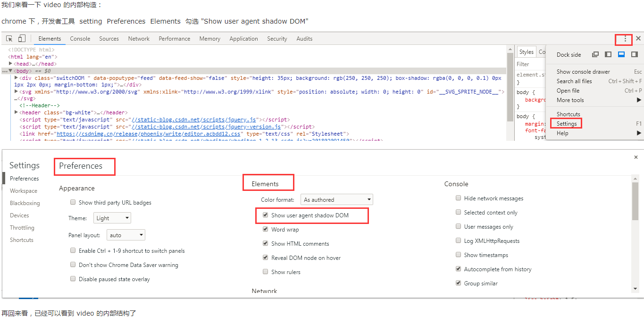Select Shortcuts in Settings sidebar
Viewport: 644px width, 318px height.
coord(22,240)
